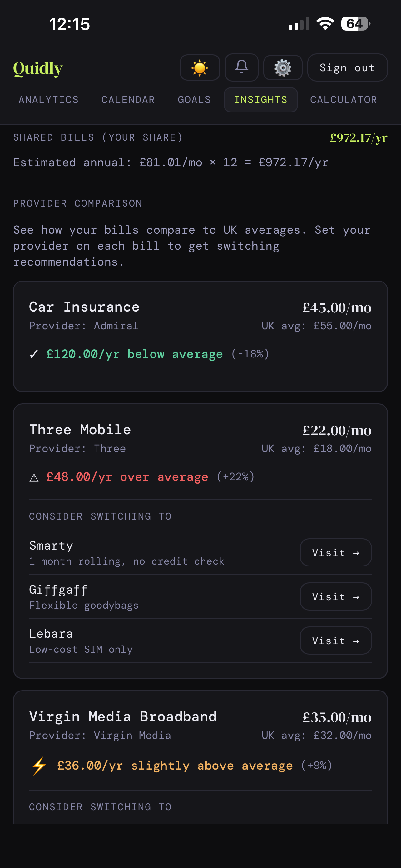401x868 pixels.
Task: Toggle light mode with the sun icon
Action: click(x=200, y=67)
